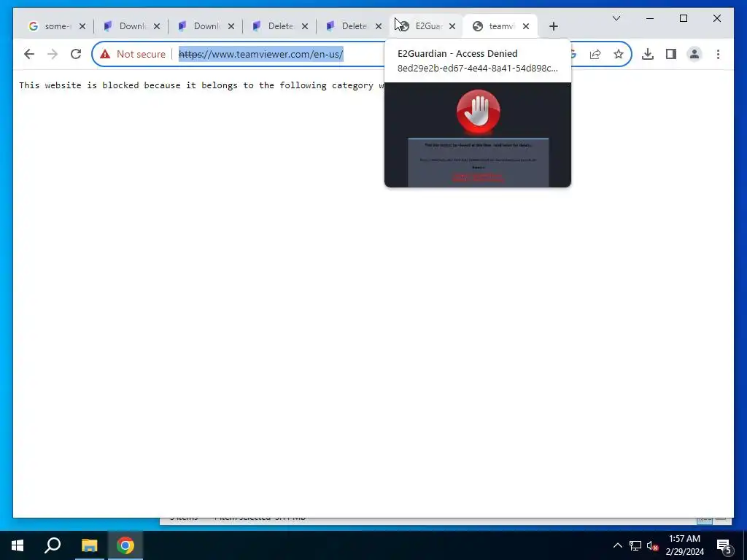Open the network status tray icon
Image resolution: width=747 pixels, height=560 pixels.
click(635, 545)
